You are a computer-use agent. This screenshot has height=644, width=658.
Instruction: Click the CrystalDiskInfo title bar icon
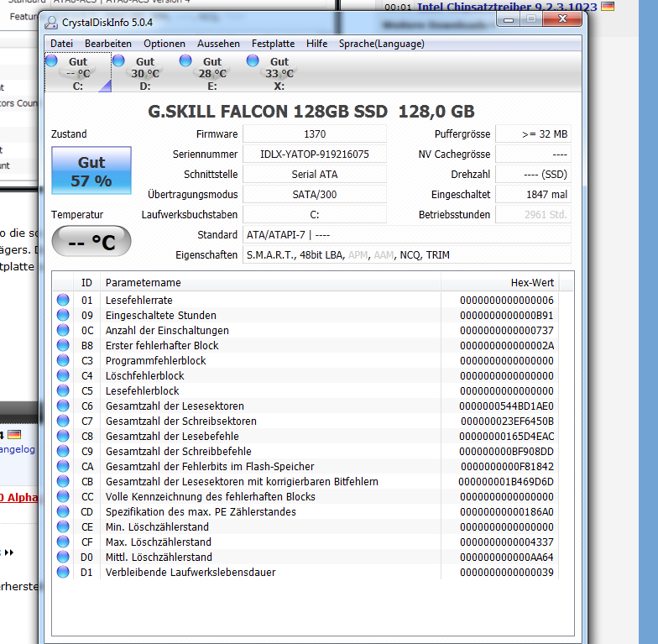pos(51,23)
